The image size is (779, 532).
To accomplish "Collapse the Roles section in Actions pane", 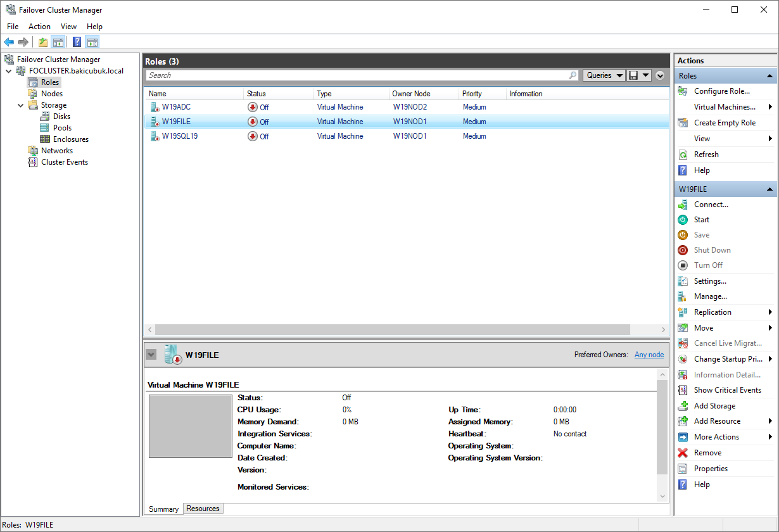I will tap(770, 76).
